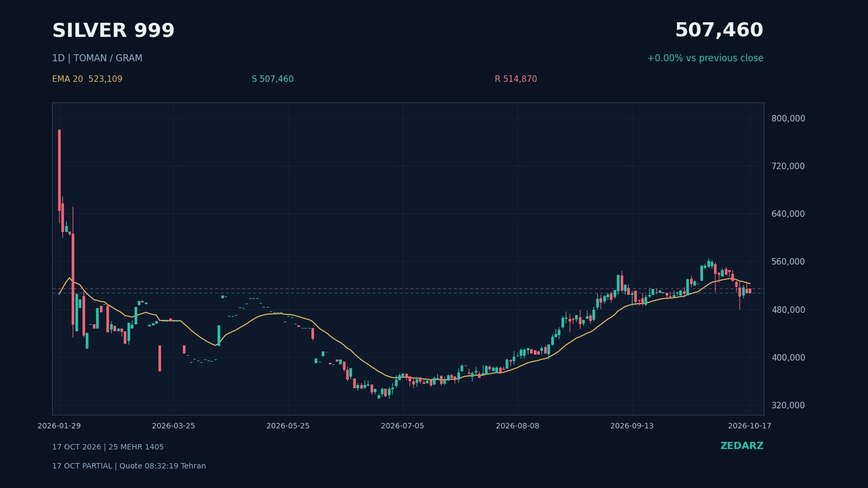This screenshot has height=488, width=868.
Task: Click the 2026-05-25 date axis label
Action: click(288, 426)
